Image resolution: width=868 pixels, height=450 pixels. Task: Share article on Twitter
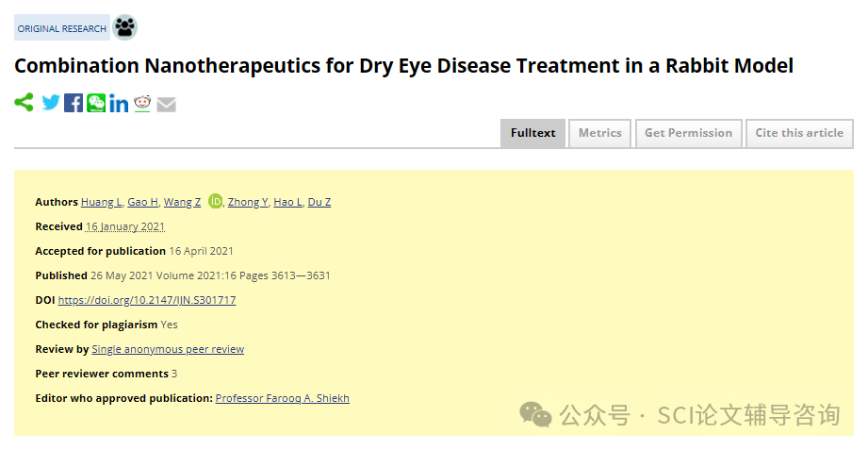pos(51,103)
